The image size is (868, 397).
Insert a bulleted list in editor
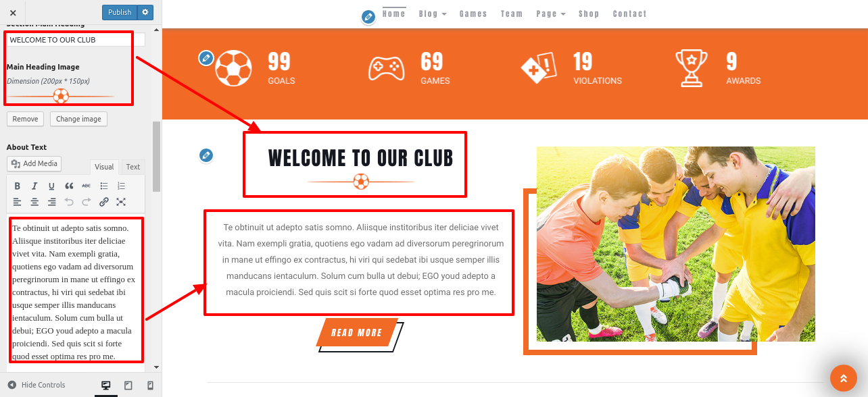[x=104, y=186]
